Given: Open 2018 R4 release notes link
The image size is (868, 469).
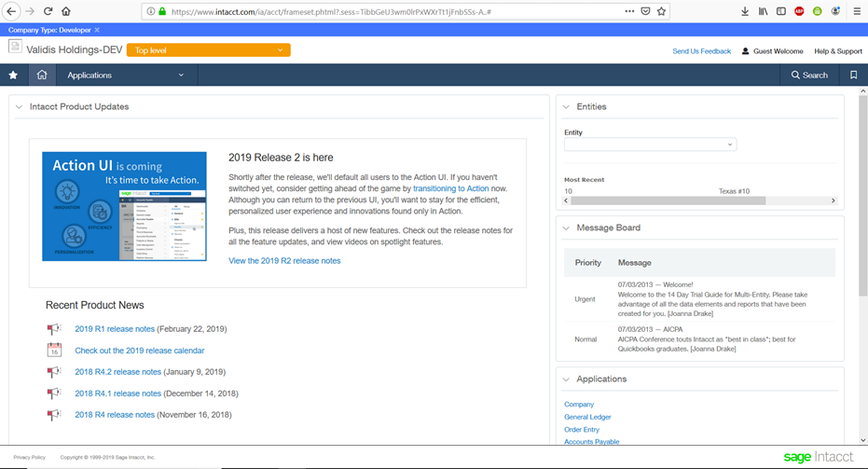Looking at the screenshot, I should (115, 414).
